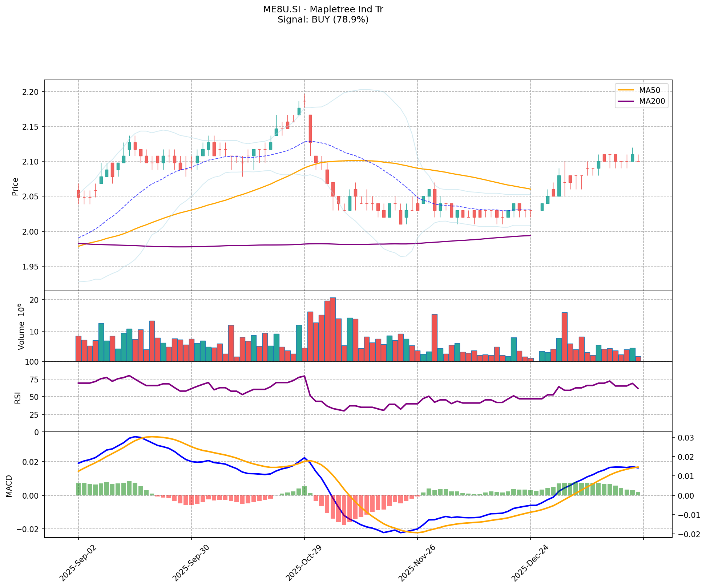Click the RSI 75 tick label
The width and height of the screenshot is (706, 588).
(x=34, y=380)
